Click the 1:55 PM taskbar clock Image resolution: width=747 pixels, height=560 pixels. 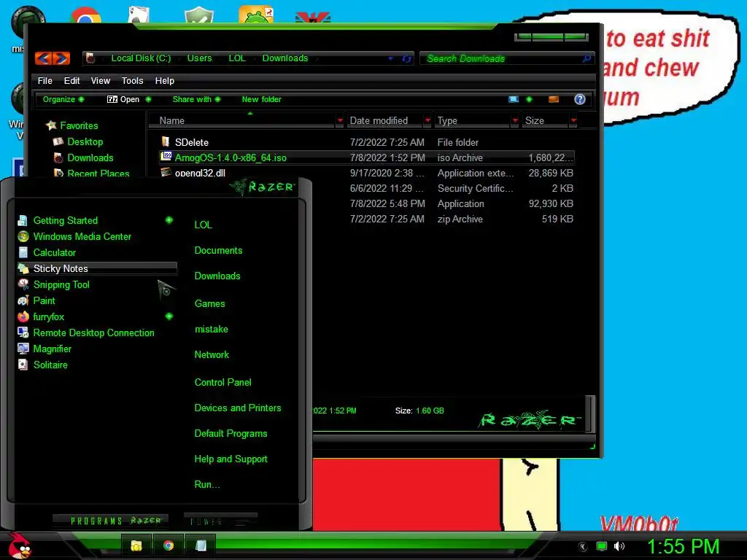(683, 546)
